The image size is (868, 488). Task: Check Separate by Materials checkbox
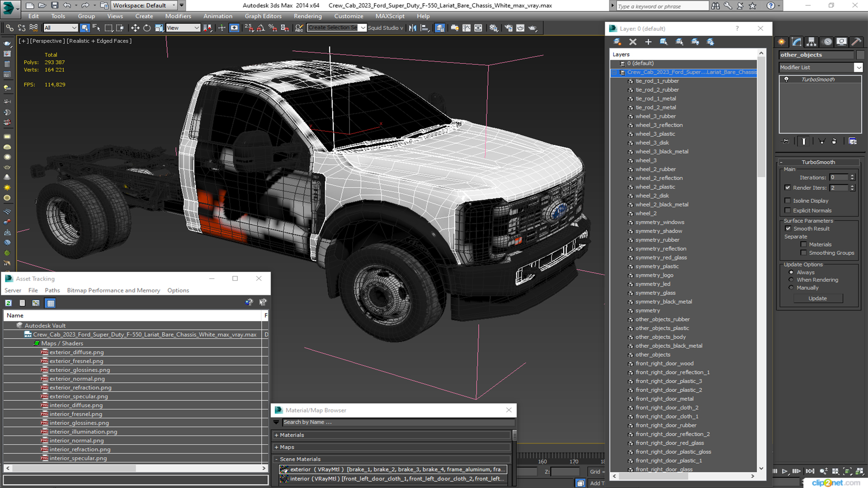804,244
